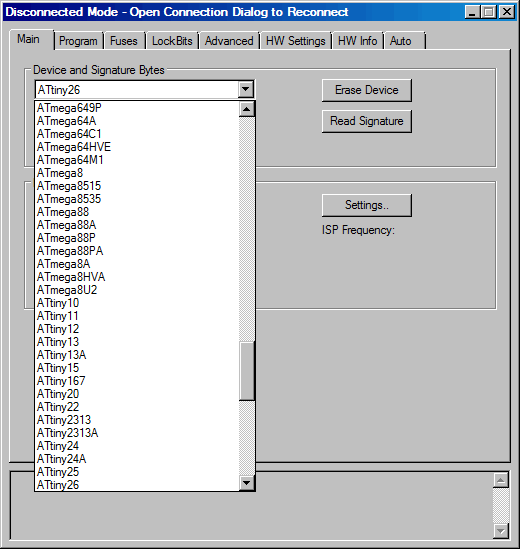
Task: Click the device list scroll down arrow
Action: click(247, 483)
